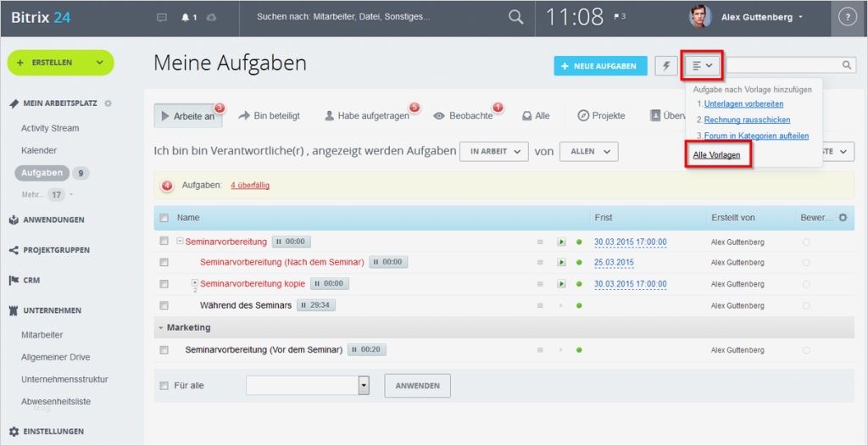Image resolution: width=868 pixels, height=446 pixels.
Task: Switch to the Arbeite an tab
Action: [188, 116]
